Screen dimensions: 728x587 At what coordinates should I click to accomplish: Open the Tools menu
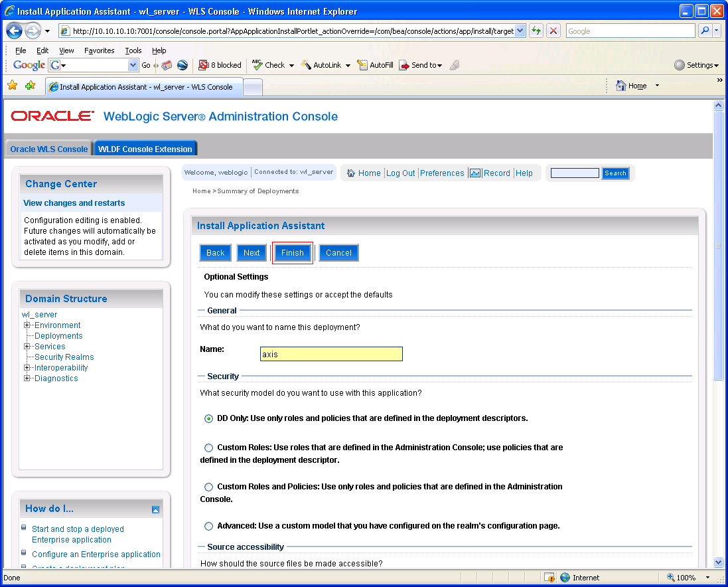point(133,50)
